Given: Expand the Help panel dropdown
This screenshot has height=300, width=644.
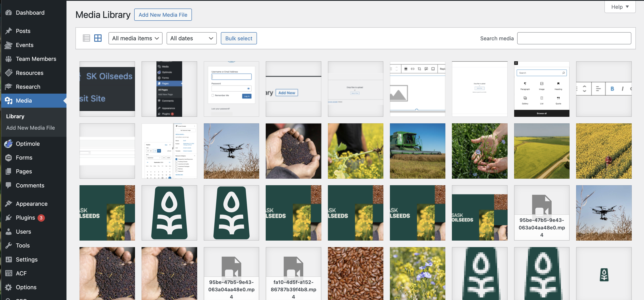Looking at the screenshot, I should 620,7.
